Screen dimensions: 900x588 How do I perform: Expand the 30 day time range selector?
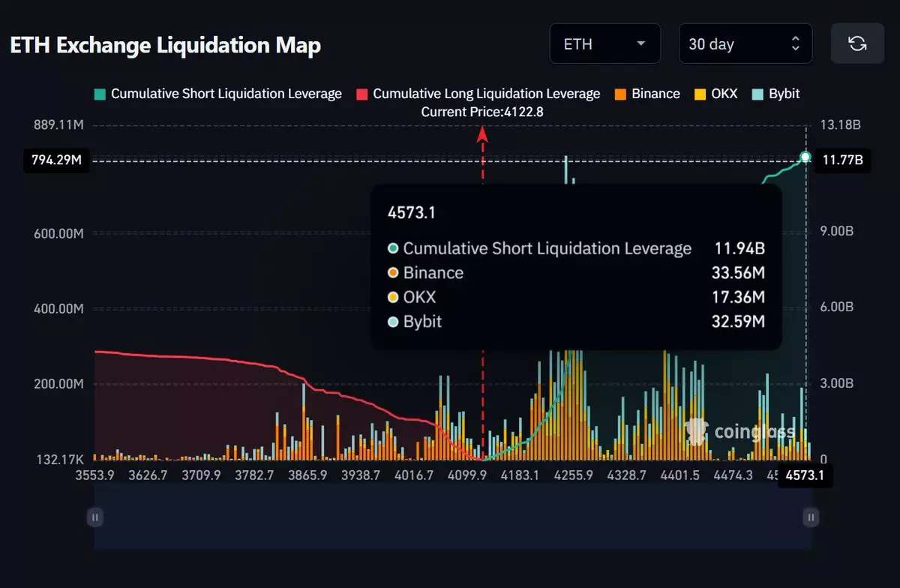coord(745,43)
